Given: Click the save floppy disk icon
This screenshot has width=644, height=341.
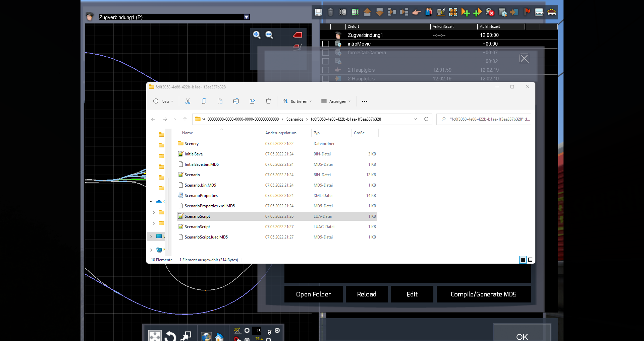Looking at the screenshot, I should tap(318, 12).
